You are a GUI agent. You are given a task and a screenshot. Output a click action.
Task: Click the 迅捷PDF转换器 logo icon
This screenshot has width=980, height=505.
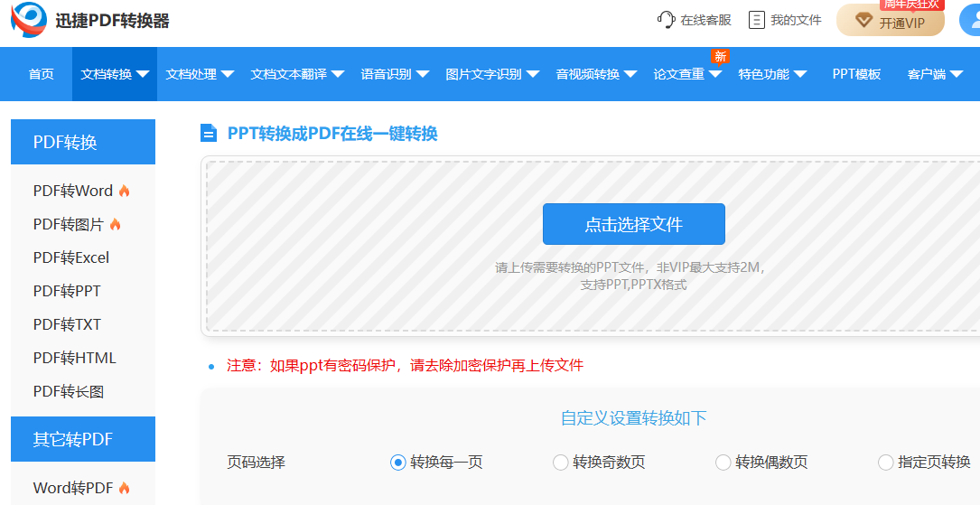point(29,20)
